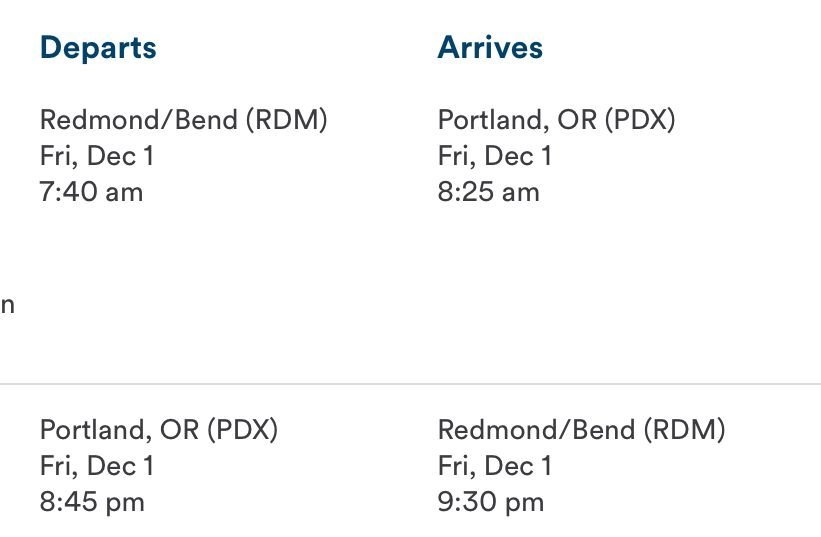Click Redmond/Bend city name under Departs header

pyautogui.click(x=138, y=121)
